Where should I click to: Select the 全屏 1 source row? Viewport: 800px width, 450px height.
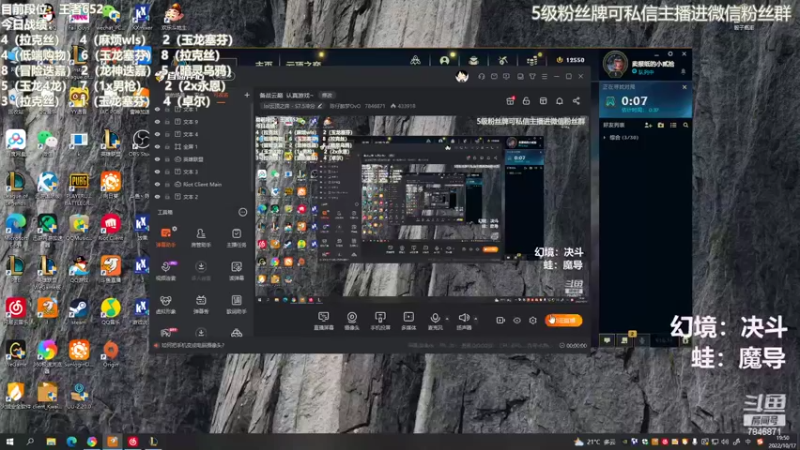(202, 146)
